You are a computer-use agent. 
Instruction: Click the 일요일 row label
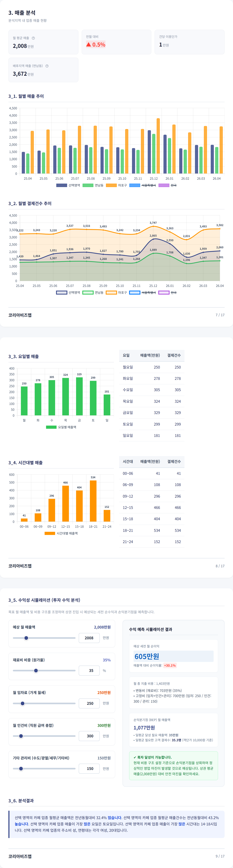point(128,436)
